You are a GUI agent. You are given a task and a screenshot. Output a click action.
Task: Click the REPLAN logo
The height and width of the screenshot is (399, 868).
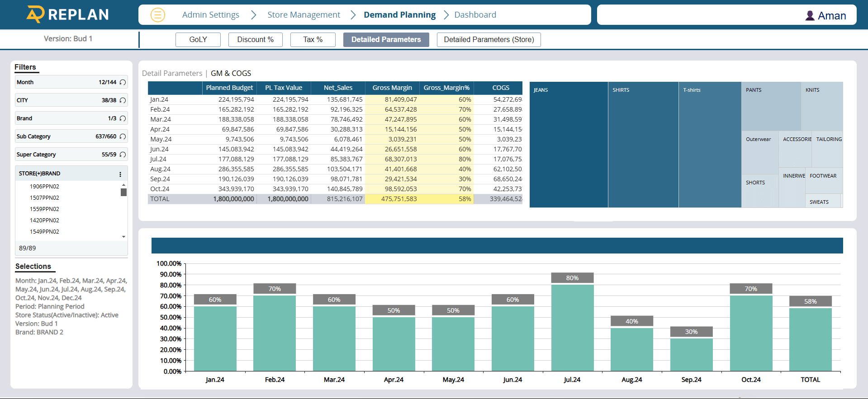[68, 14]
